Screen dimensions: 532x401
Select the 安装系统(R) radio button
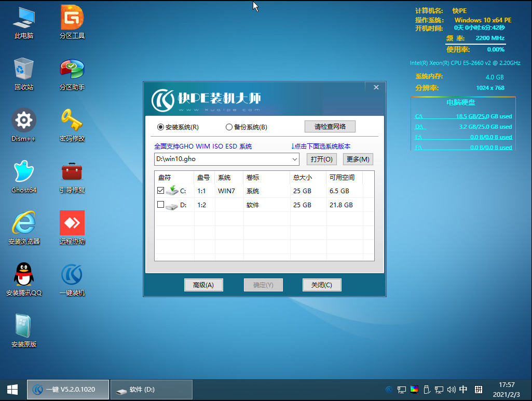coord(160,127)
